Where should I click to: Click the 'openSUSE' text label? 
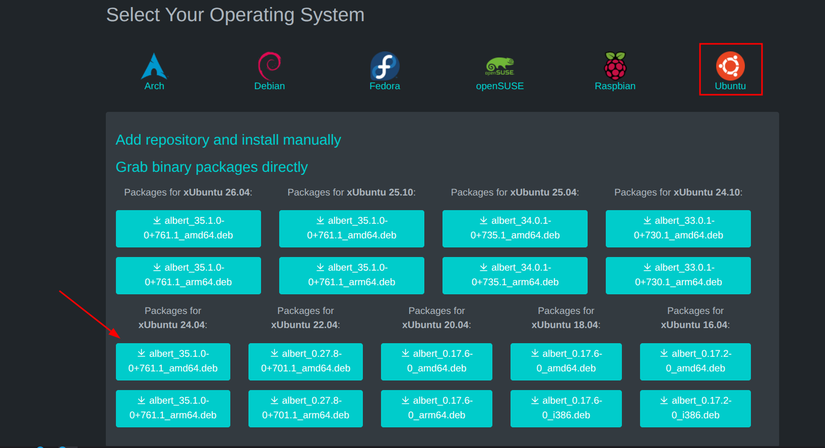point(500,86)
